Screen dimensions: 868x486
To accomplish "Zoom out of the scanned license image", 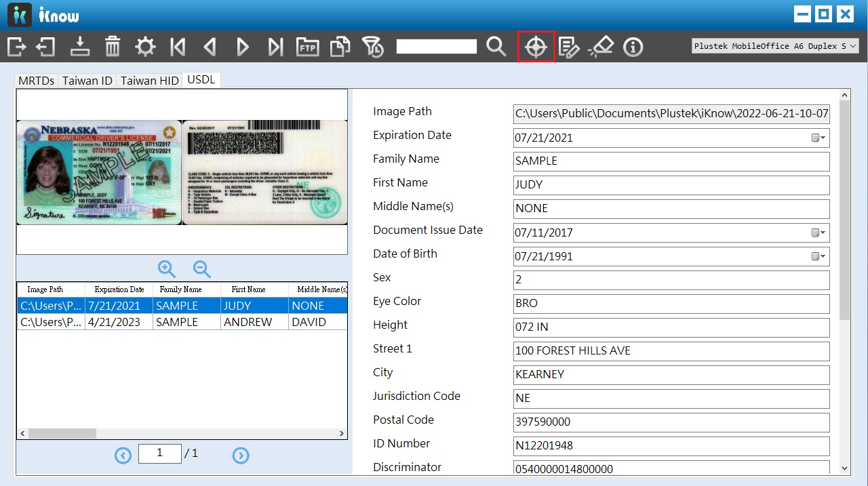I will tap(202, 268).
